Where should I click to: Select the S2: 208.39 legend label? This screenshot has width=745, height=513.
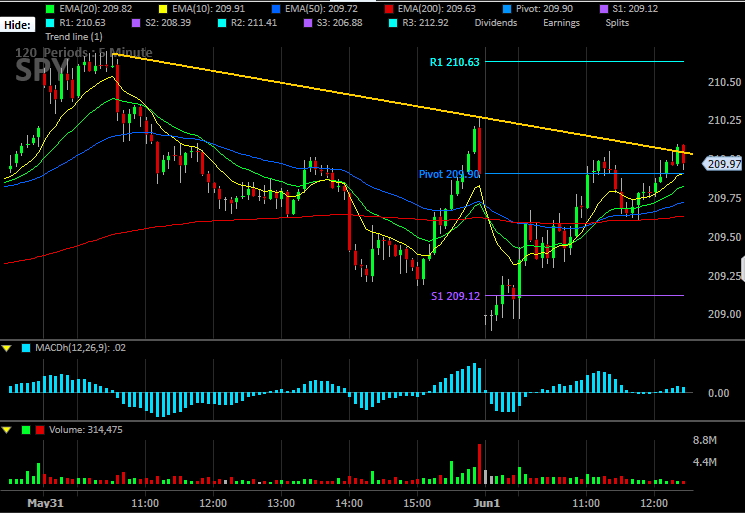tap(168, 23)
